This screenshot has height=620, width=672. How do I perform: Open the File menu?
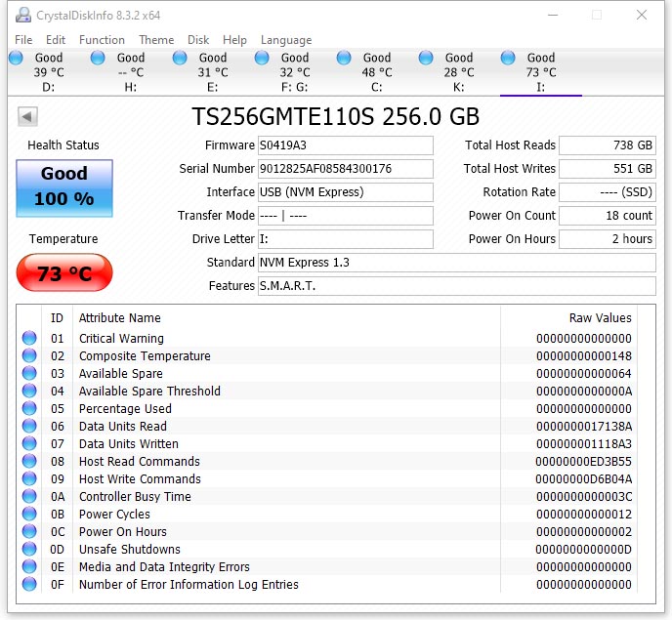click(x=23, y=40)
